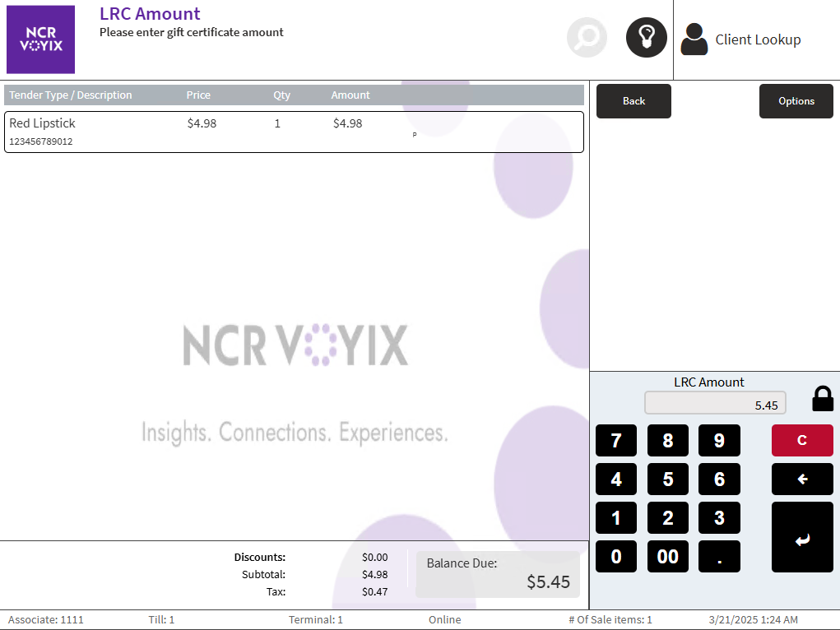Click the magnifying glass search icon
The width and height of the screenshot is (840, 630).
pyautogui.click(x=587, y=38)
